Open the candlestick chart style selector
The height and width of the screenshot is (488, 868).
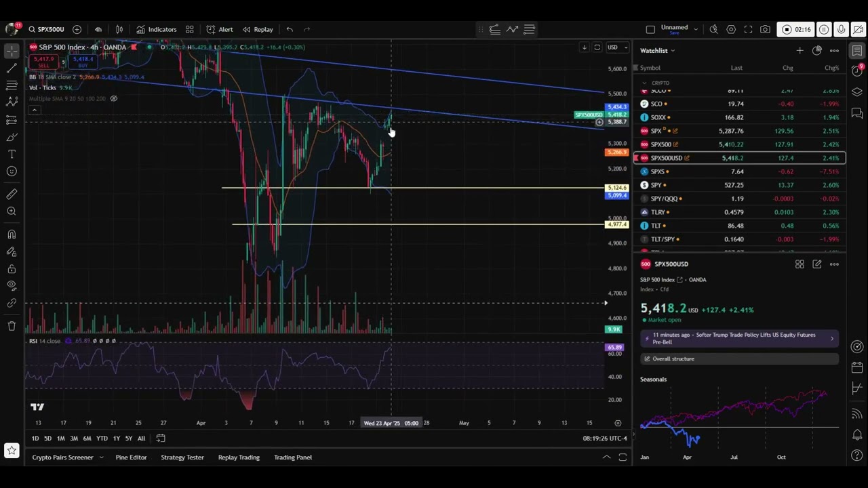pyautogui.click(x=119, y=29)
